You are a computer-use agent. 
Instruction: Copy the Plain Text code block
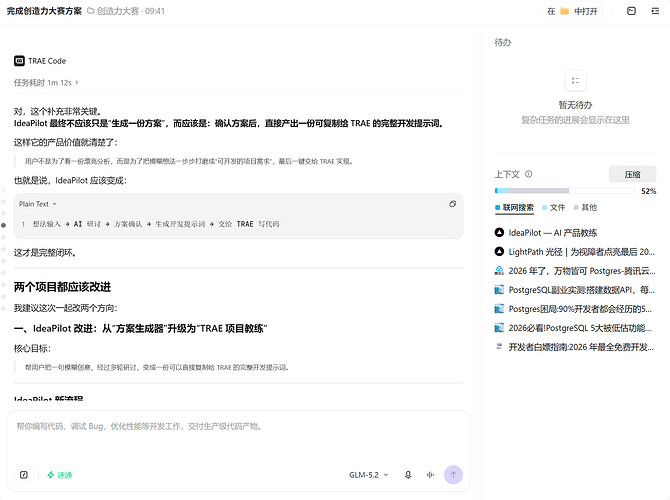(453, 204)
